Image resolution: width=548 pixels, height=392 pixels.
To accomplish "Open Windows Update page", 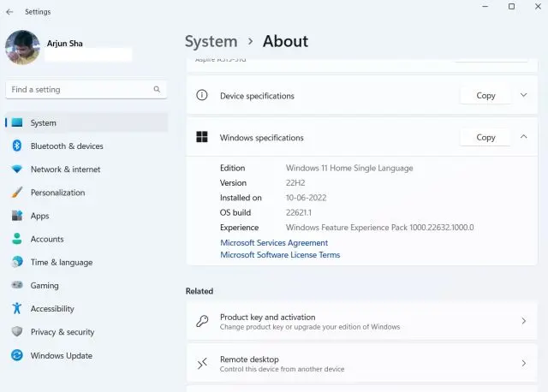I will [x=86, y=356].
